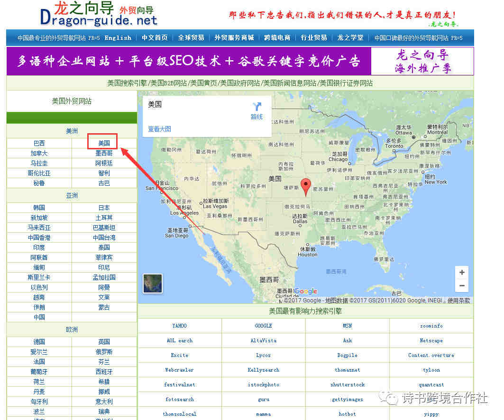504x420 pixels.
Task: Click the Google logo on the map
Action: point(306,291)
